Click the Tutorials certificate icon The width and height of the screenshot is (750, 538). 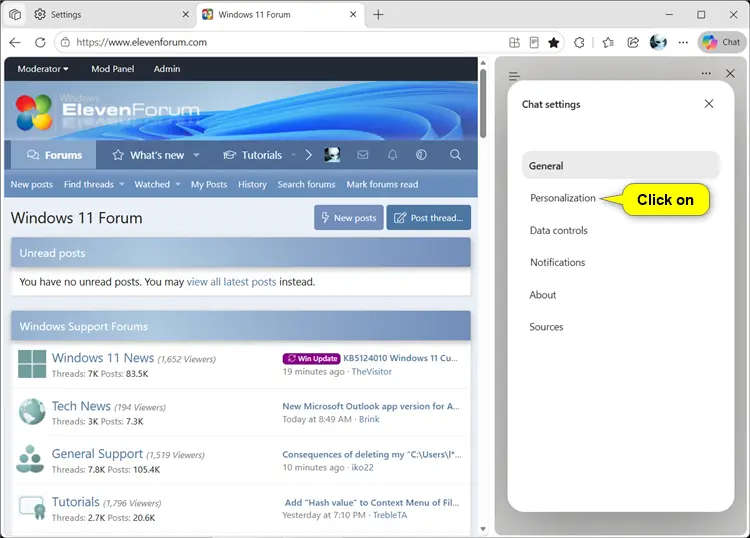coord(32,508)
